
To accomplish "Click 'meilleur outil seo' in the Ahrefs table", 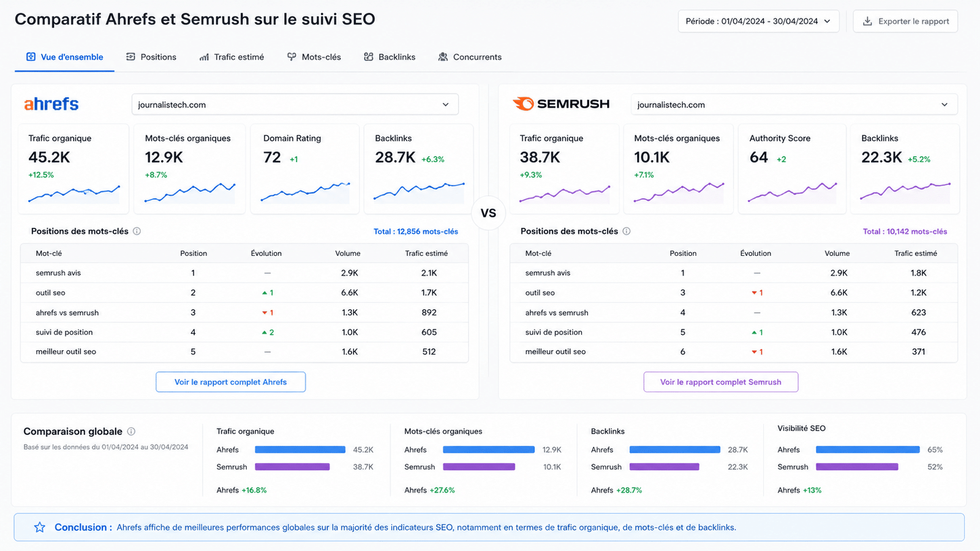I will pos(66,352).
